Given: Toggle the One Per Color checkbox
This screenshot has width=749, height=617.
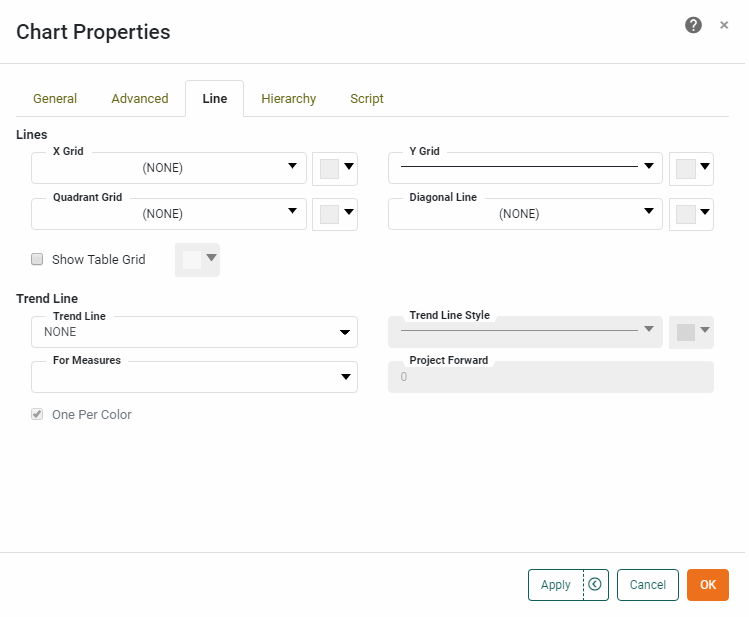Looking at the screenshot, I should [x=37, y=414].
